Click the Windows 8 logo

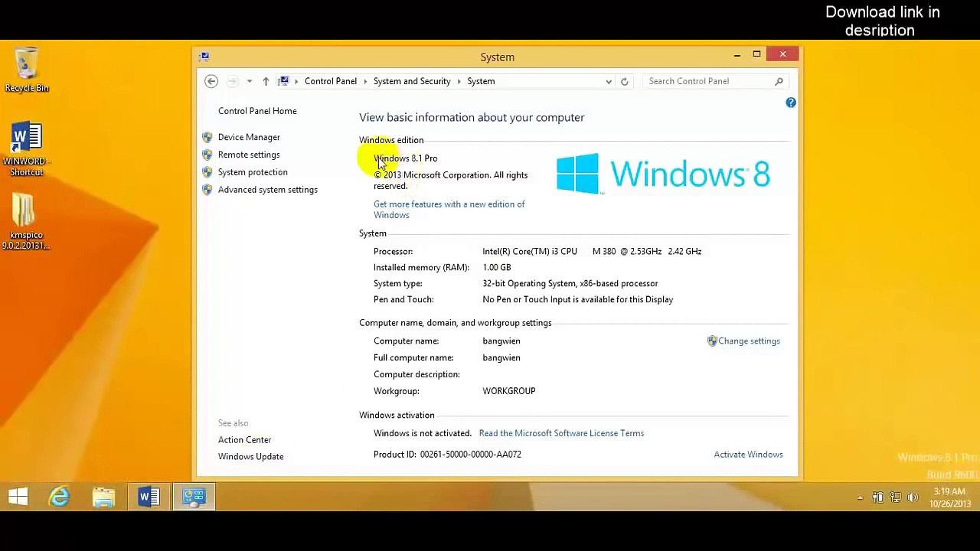pyautogui.click(x=663, y=174)
